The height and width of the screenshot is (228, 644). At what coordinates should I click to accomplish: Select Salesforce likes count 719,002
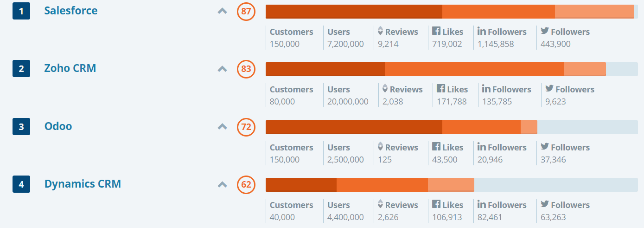coord(447,44)
